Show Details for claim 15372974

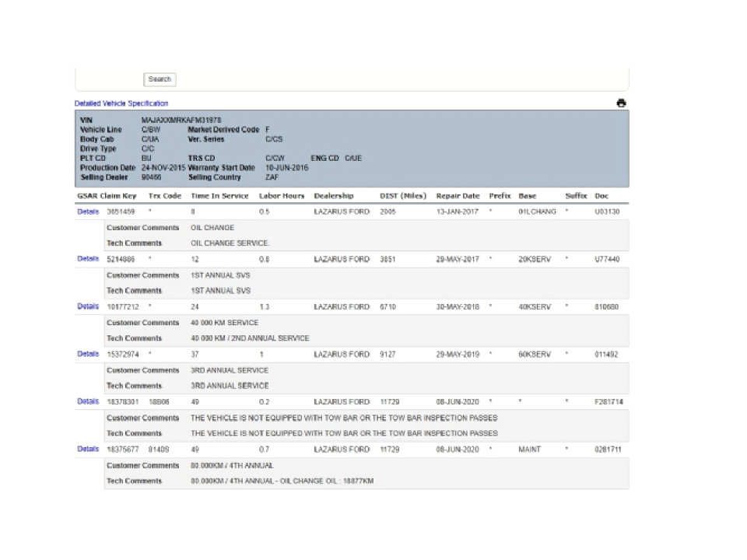[88, 354]
